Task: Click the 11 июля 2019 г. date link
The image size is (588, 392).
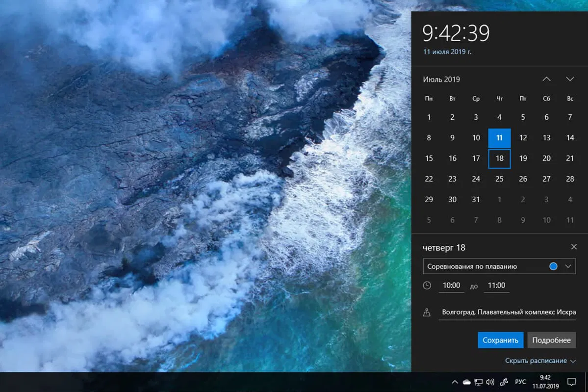Action: pyautogui.click(x=447, y=51)
